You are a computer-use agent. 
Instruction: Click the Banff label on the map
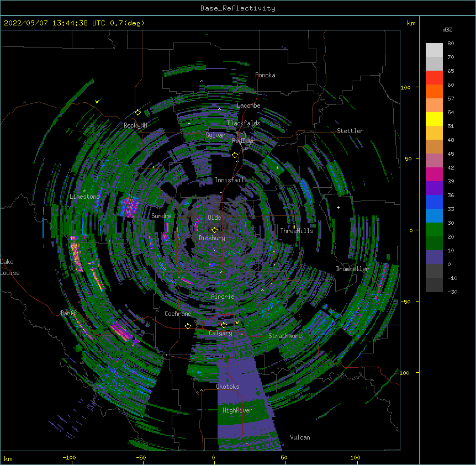click(68, 313)
